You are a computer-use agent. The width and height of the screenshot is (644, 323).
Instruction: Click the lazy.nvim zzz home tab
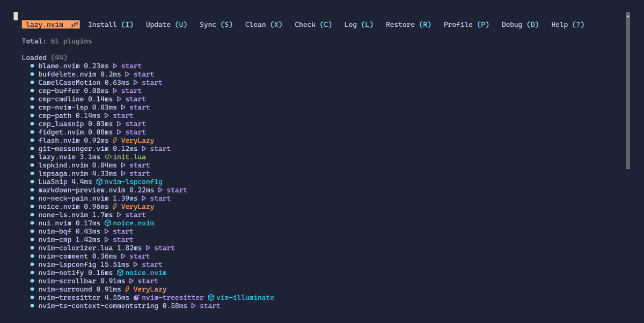(x=51, y=25)
